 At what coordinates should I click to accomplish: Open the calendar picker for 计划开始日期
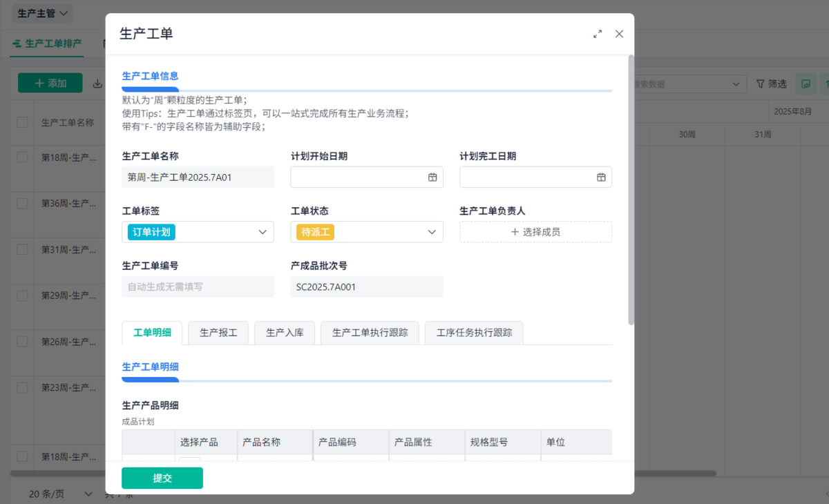tap(432, 177)
